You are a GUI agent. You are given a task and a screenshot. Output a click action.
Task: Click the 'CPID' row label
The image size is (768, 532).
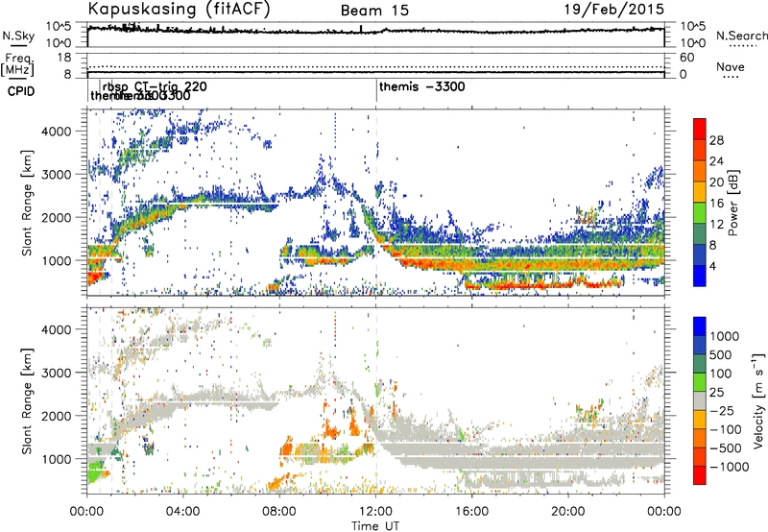coord(21,91)
